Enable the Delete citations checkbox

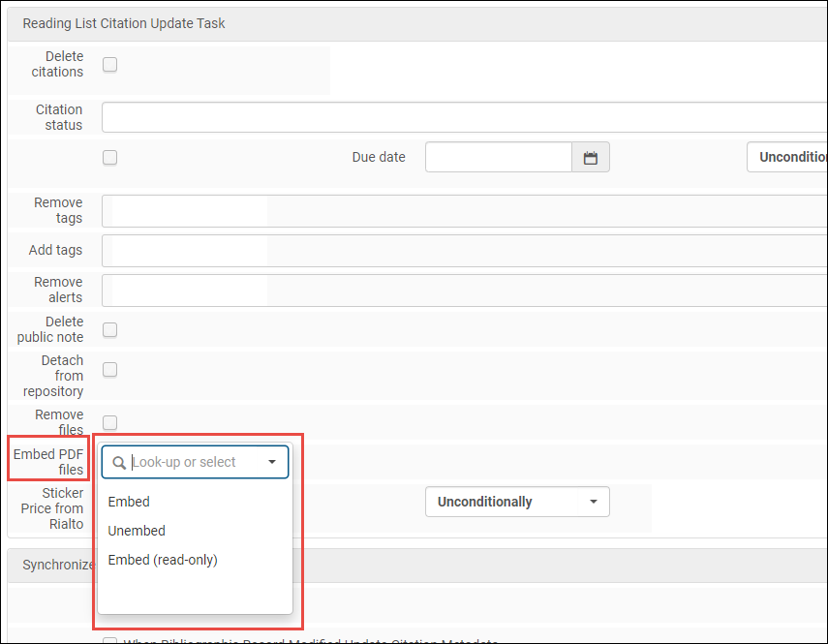(x=110, y=65)
